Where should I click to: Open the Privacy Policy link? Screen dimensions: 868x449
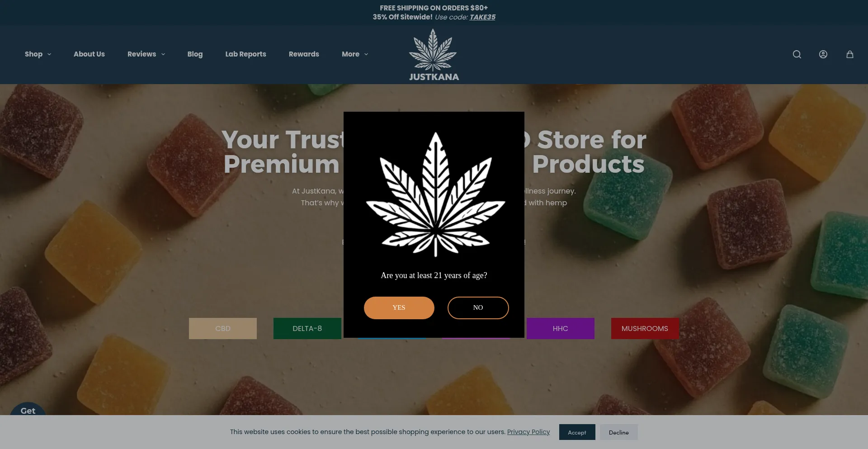[x=528, y=432]
